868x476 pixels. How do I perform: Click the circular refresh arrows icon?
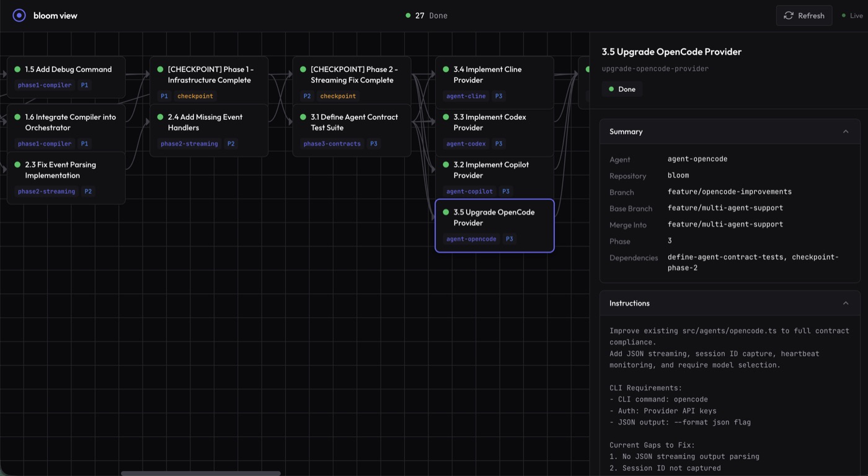coord(789,15)
